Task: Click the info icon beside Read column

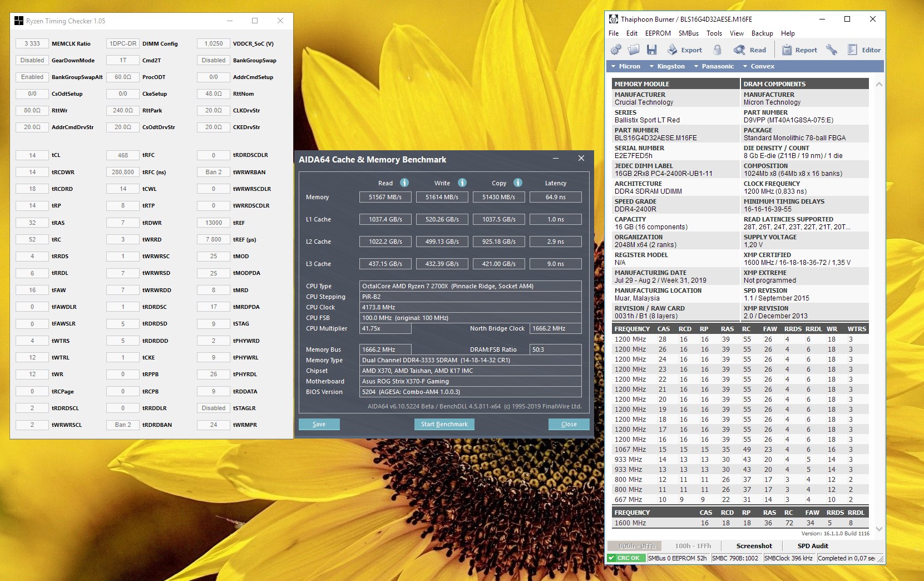Action: (404, 183)
